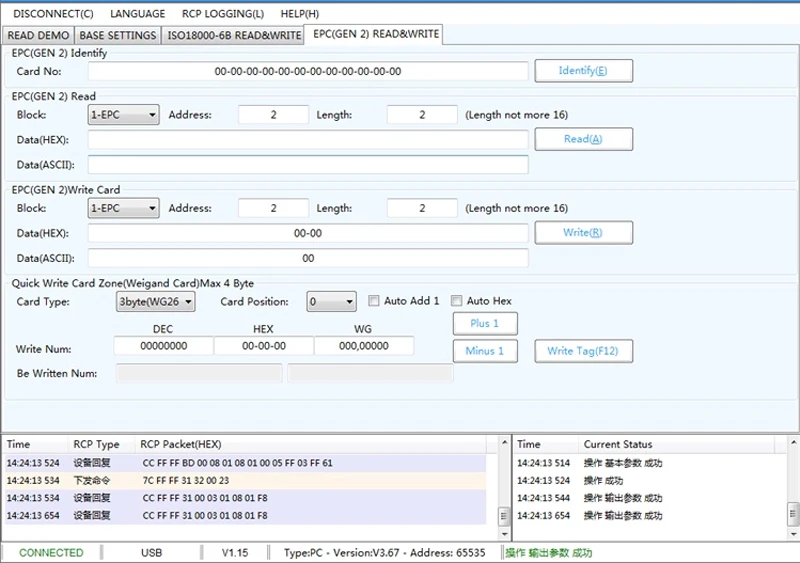Click Time column header in status list

[546, 445]
